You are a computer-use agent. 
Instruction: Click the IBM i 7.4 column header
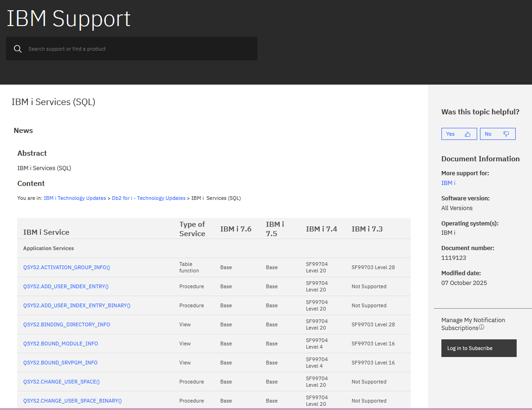click(x=322, y=229)
